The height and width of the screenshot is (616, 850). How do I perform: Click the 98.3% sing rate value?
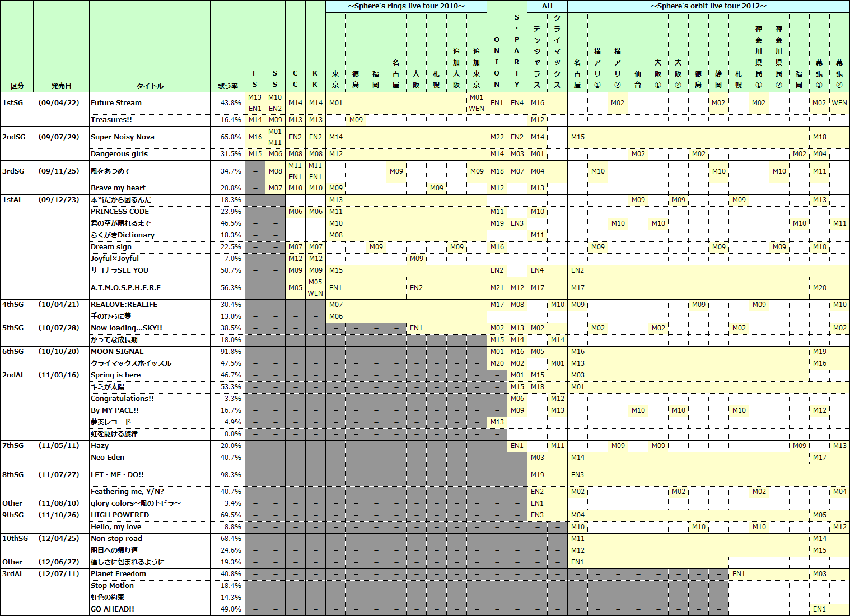231,475
